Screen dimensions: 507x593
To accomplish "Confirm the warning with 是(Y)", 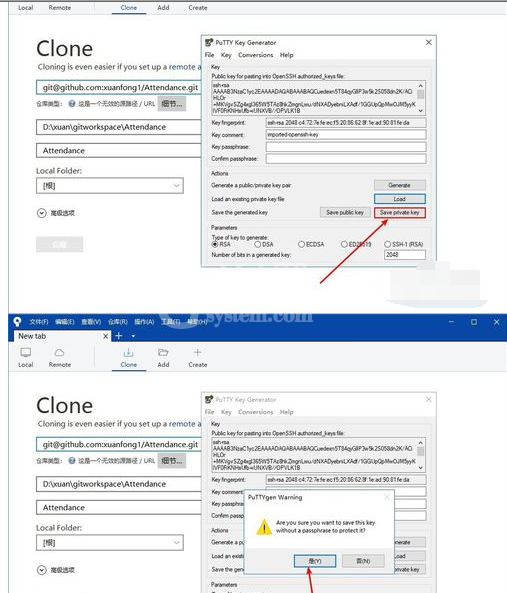I will point(315,561).
